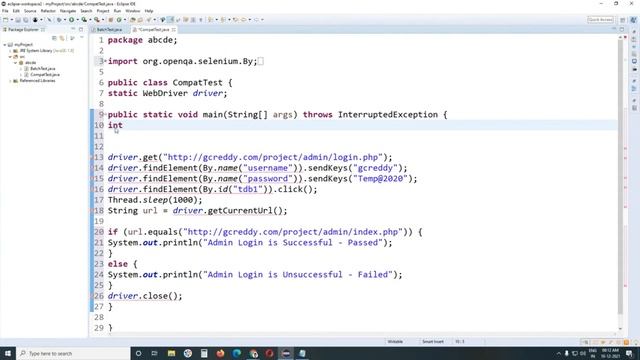Click the External Tools run icon
The width and height of the screenshot is (640, 360).
pyautogui.click(x=97, y=20)
